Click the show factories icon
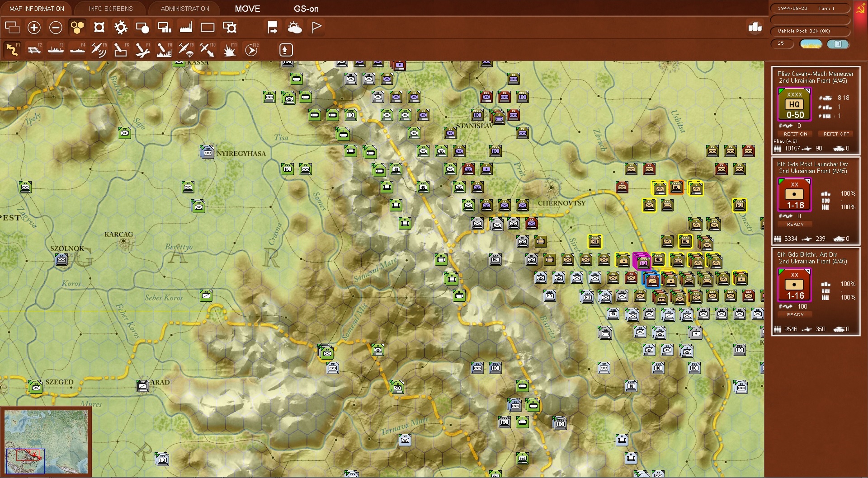 [x=186, y=27]
